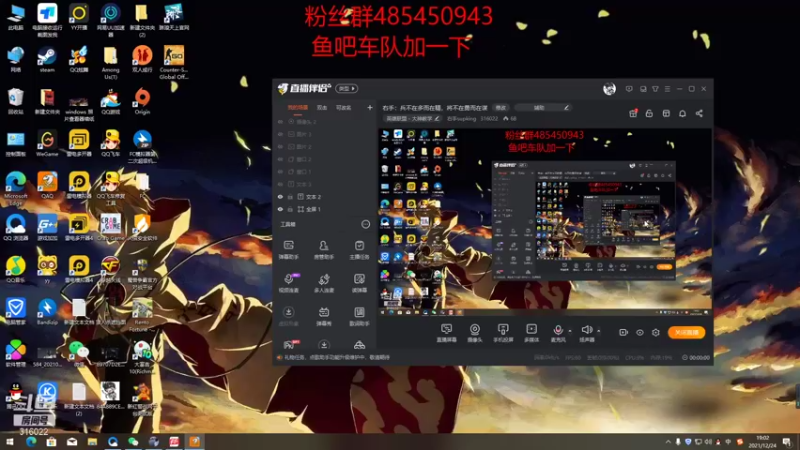
Task: Click the steam desktop icon
Action: point(47,60)
